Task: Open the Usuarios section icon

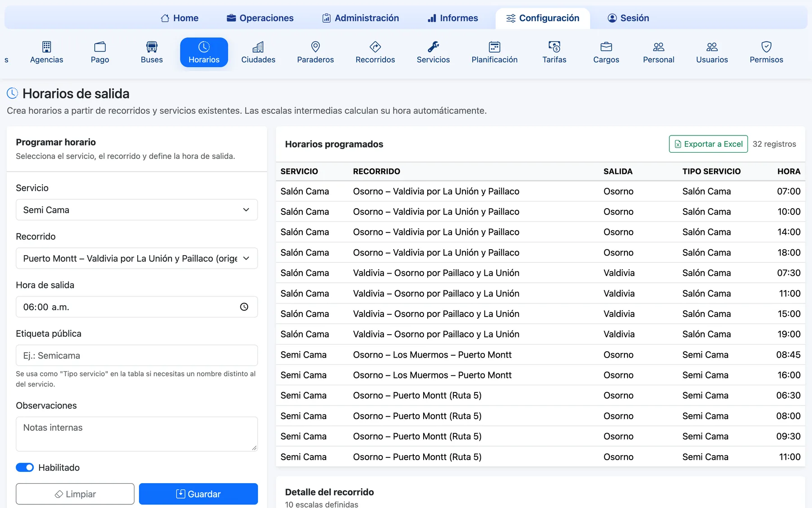Action: [712, 47]
